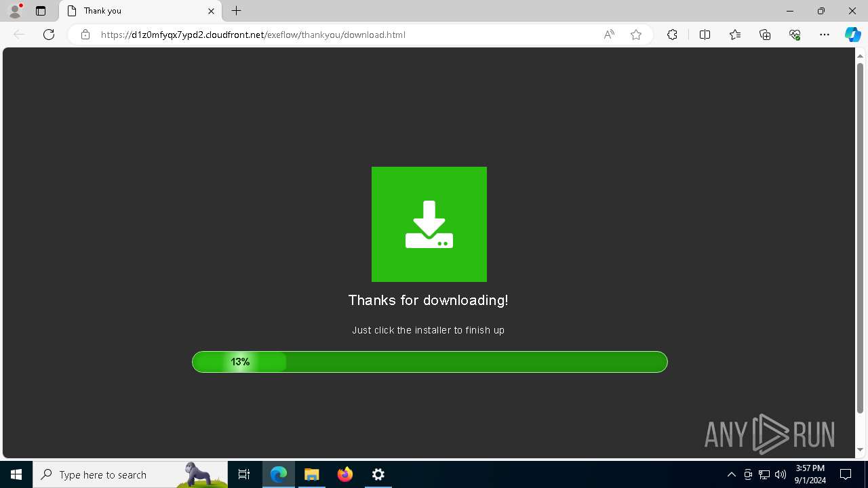This screenshot has height=488, width=868.
Task: Open a new tab with plus button
Action: (x=237, y=11)
